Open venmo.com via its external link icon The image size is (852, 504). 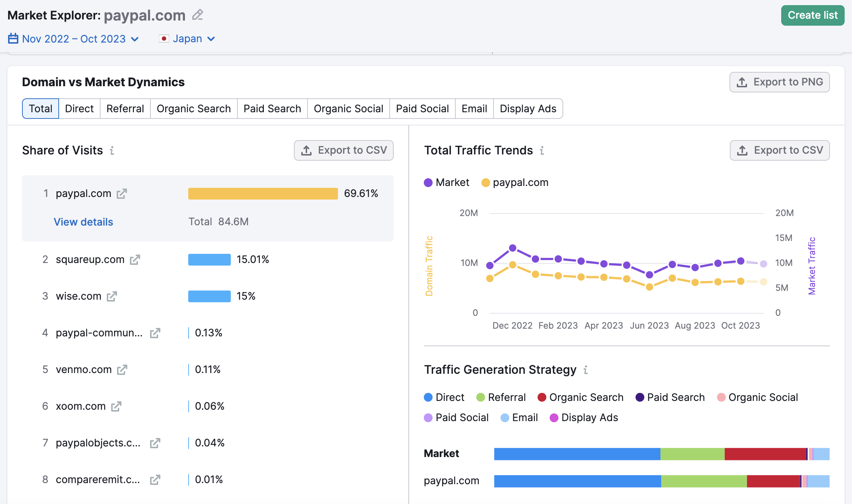122,370
